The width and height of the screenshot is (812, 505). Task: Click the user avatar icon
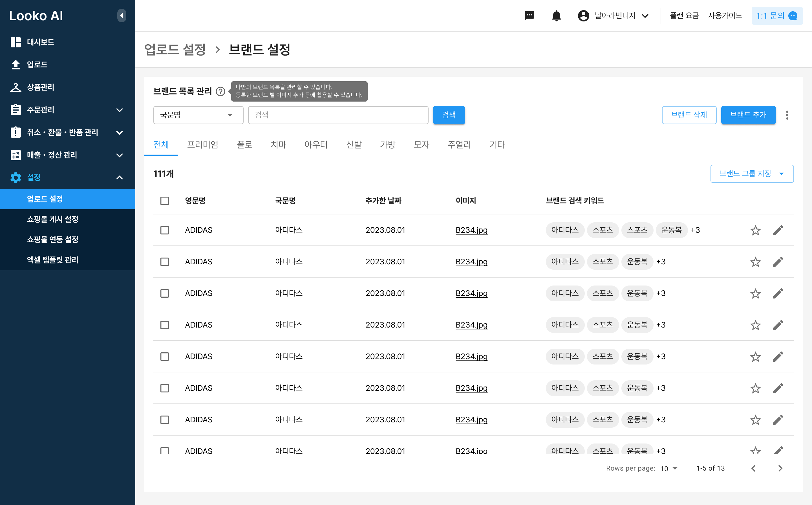583,15
